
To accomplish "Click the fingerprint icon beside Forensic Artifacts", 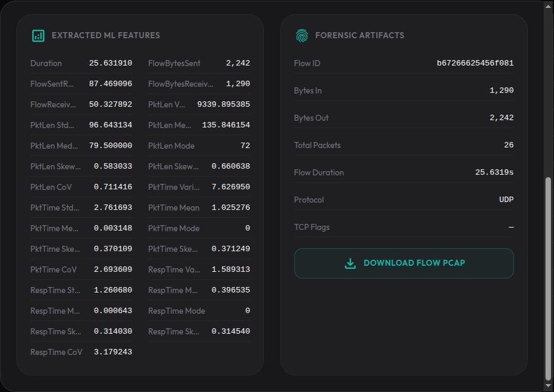I will click(x=302, y=36).
